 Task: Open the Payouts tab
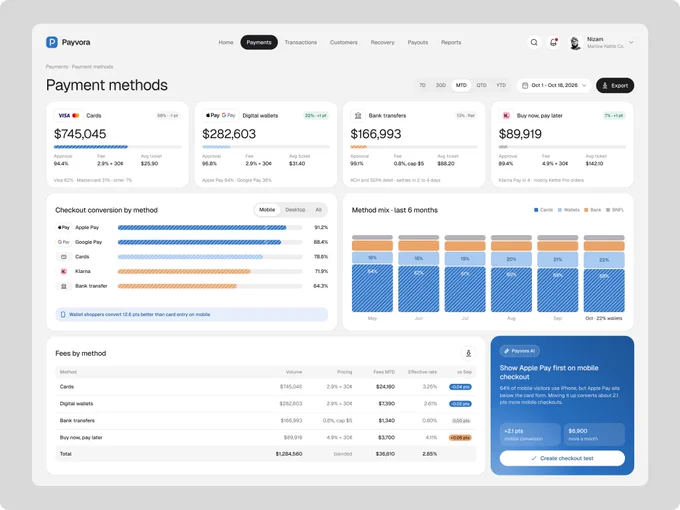point(418,42)
